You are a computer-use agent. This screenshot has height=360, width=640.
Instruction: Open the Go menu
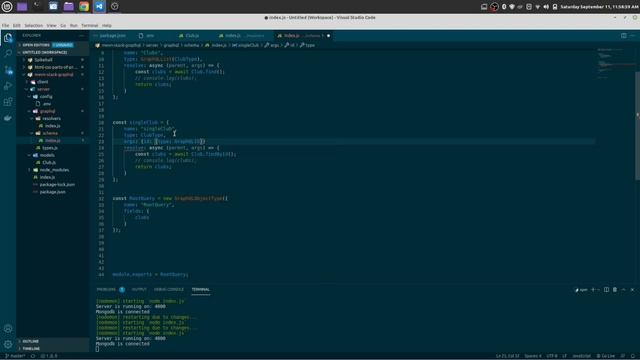pyautogui.click(x=63, y=25)
